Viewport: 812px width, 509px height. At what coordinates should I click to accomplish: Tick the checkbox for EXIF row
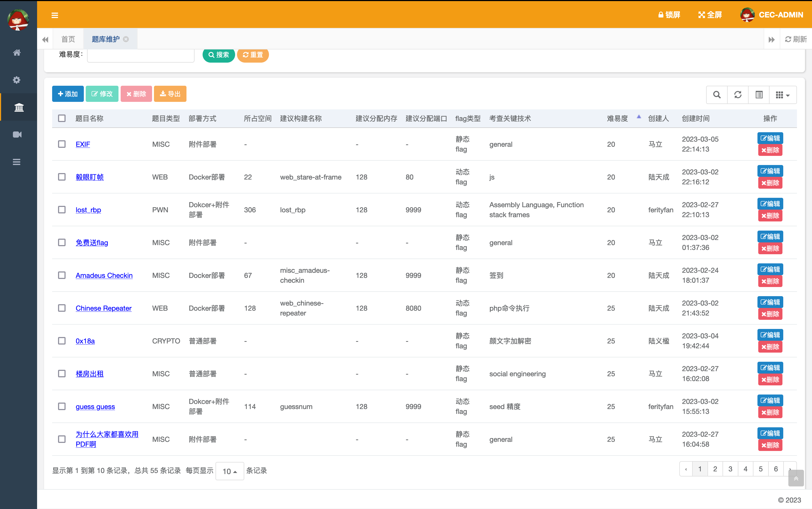[62, 144]
